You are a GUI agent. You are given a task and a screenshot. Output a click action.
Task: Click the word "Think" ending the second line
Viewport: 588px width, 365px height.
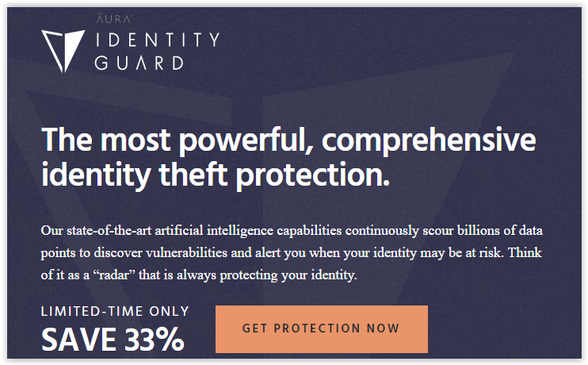pos(525,252)
